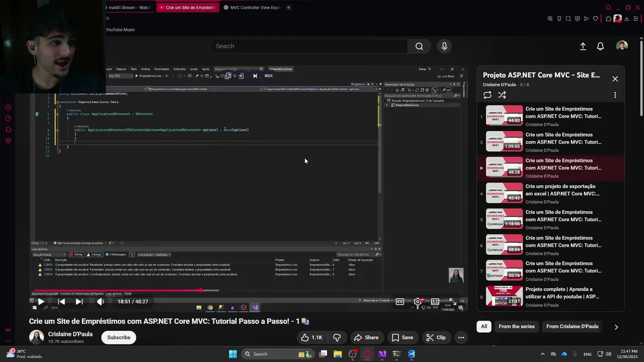The width and height of the screenshot is (644, 362).
Task: Like the video with 1.1K likes
Action: [x=311, y=337]
